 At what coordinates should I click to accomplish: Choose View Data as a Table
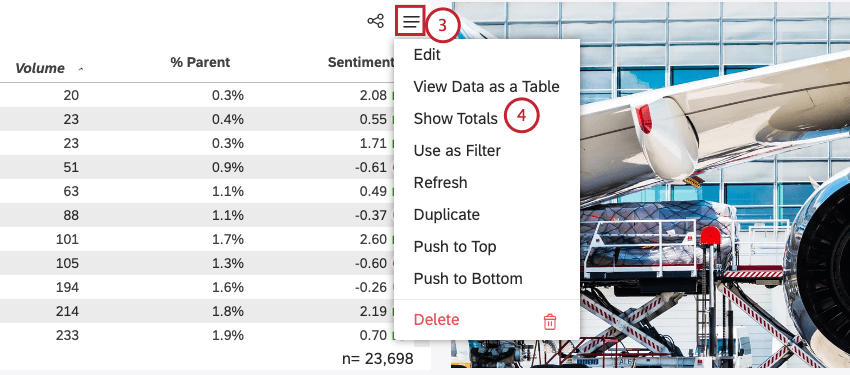(487, 87)
